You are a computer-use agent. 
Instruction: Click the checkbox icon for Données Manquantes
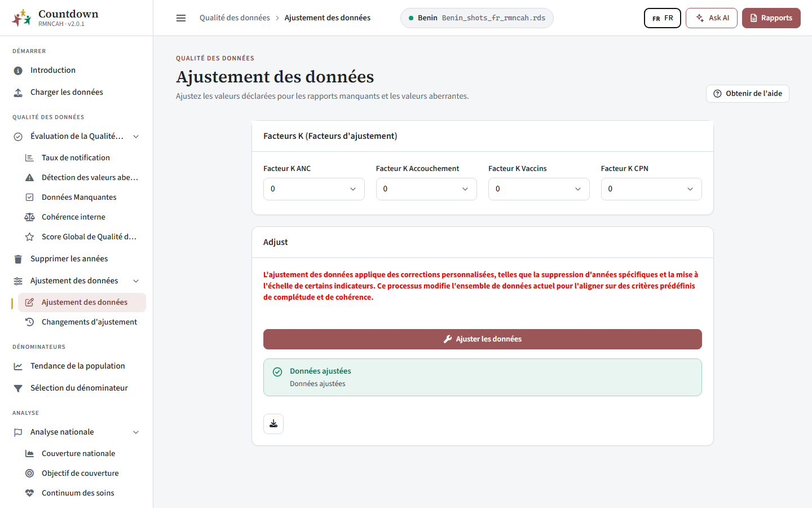tap(29, 198)
